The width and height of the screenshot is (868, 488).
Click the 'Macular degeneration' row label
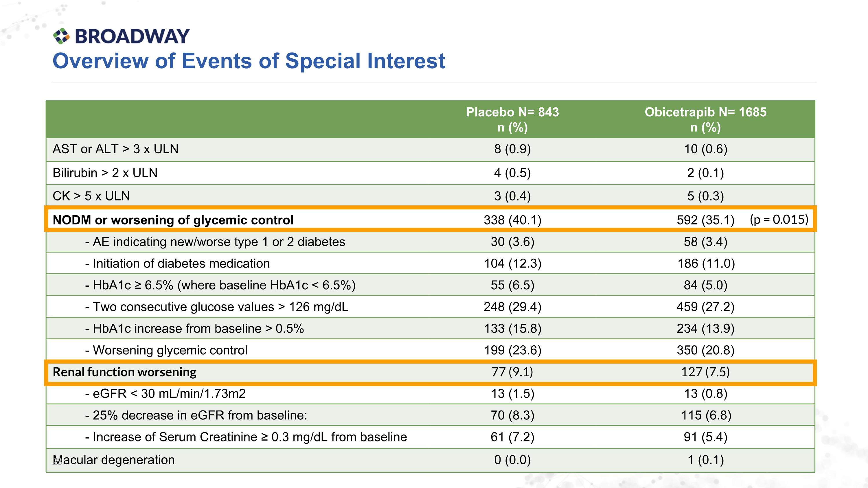coord(114,460)
